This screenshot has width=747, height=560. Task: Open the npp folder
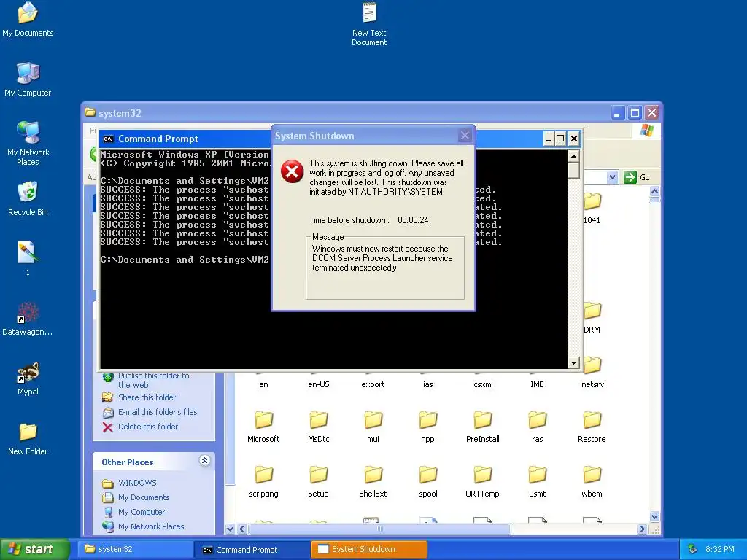pos(427,427)
